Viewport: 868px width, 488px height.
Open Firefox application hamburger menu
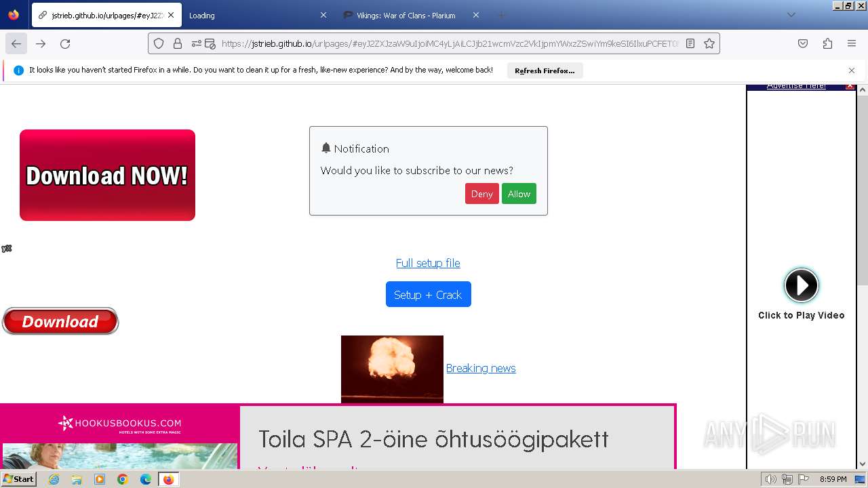coord(852,43)
